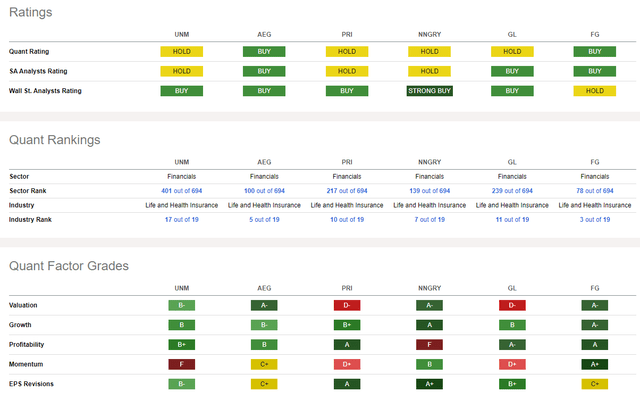Click NNGRY Quant Rating HOLD badge
The image size is (640, 400).
[x=429, y=51]
